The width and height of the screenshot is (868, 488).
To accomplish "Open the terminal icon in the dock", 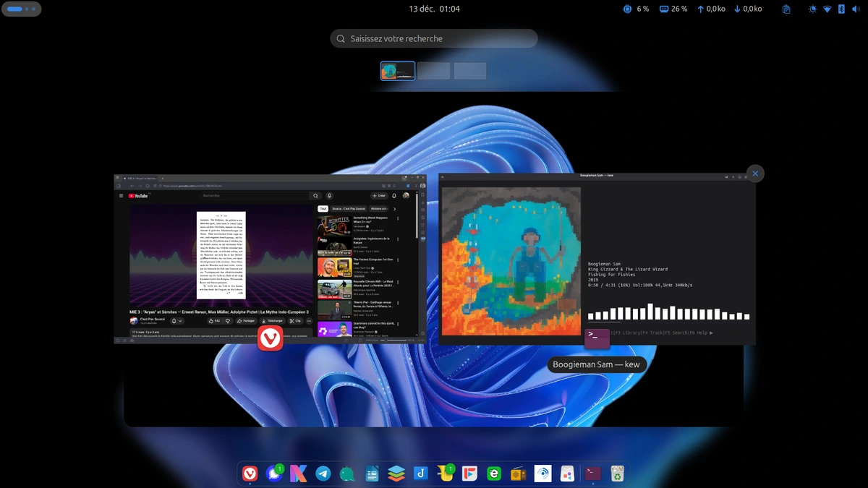I will 592,474.
